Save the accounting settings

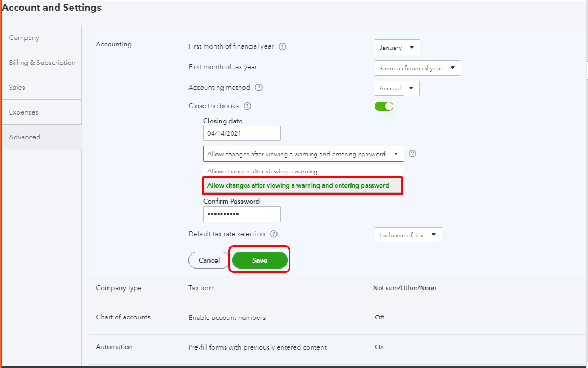point(260,260)
